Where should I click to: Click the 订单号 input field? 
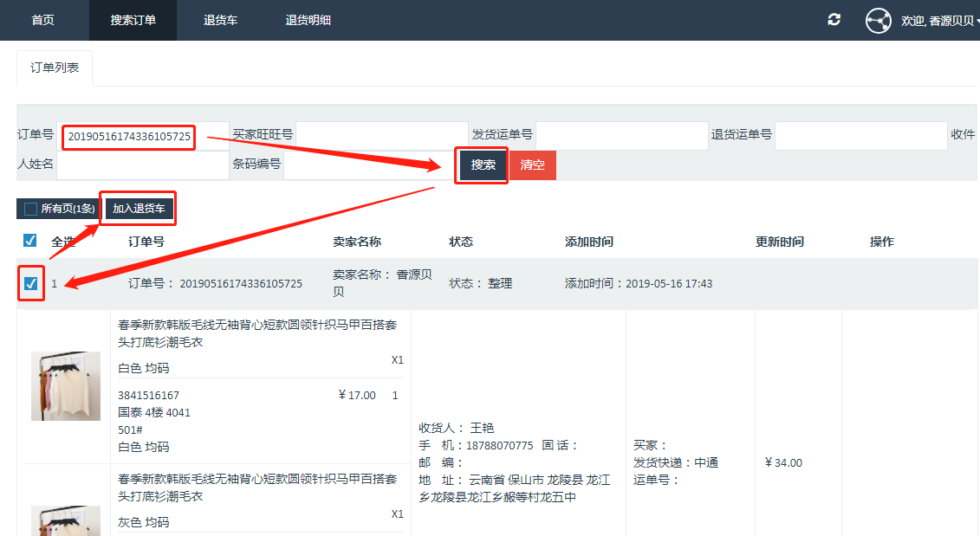[x=143, y=136]
